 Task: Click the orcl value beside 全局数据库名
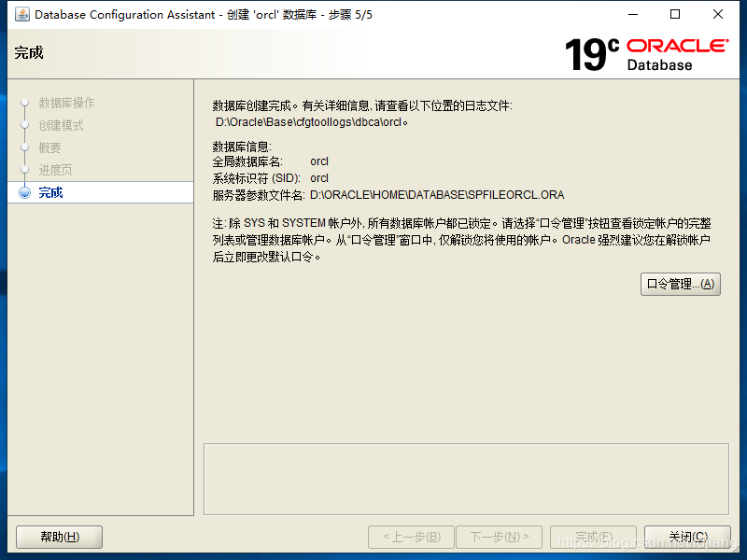[x=319, y=161]
